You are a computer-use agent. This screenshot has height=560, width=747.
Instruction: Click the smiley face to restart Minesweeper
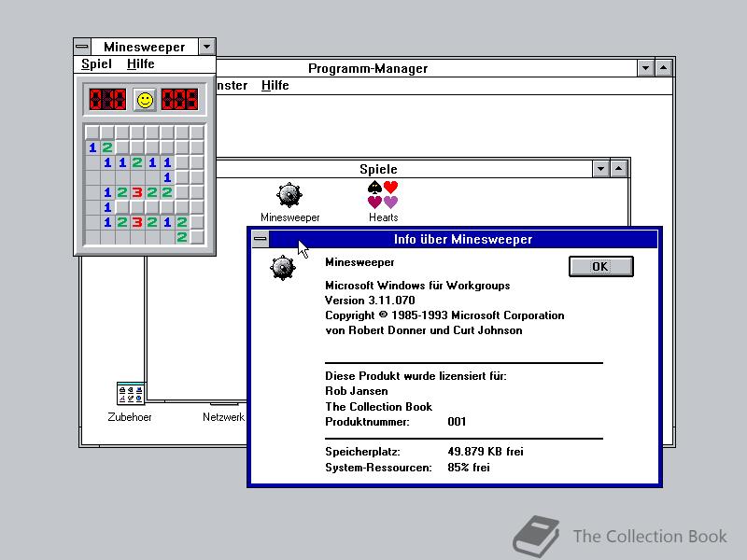tap(144, 99)
